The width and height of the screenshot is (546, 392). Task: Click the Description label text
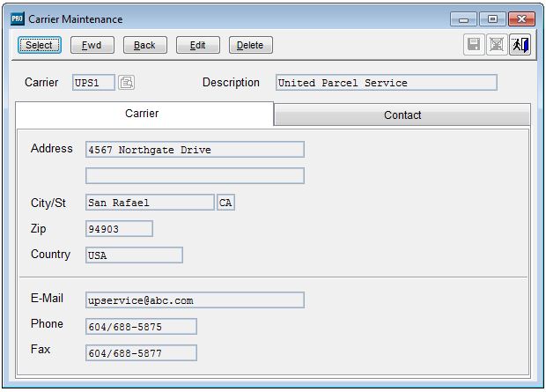pos(231,82)
